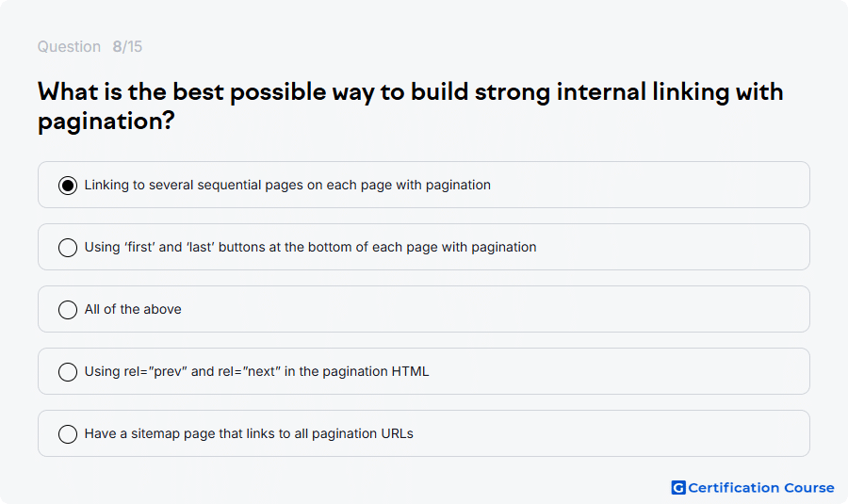Click the "Using 'first' and 'last' buttons" answer text

click(x=310, y=247)
